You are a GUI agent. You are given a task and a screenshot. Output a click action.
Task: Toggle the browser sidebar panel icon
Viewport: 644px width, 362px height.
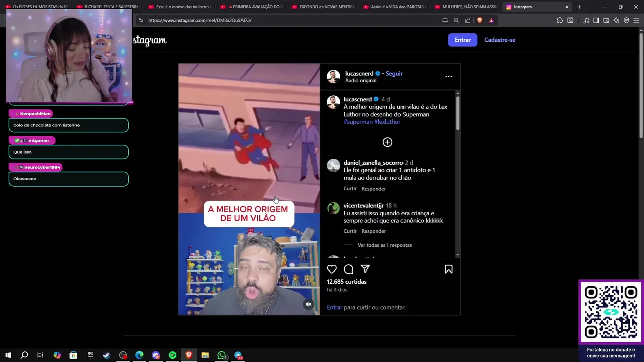coord(596,20)
